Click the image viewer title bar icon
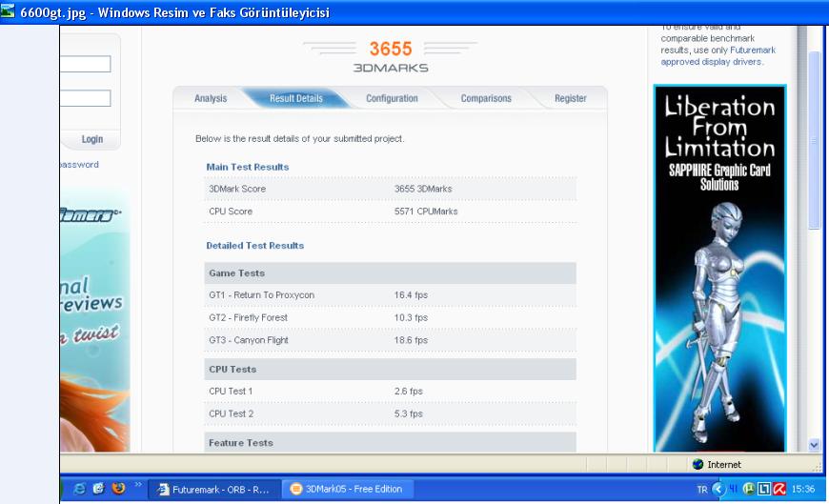The width and height of the screenshot is (829, 504). pos(8,10)
